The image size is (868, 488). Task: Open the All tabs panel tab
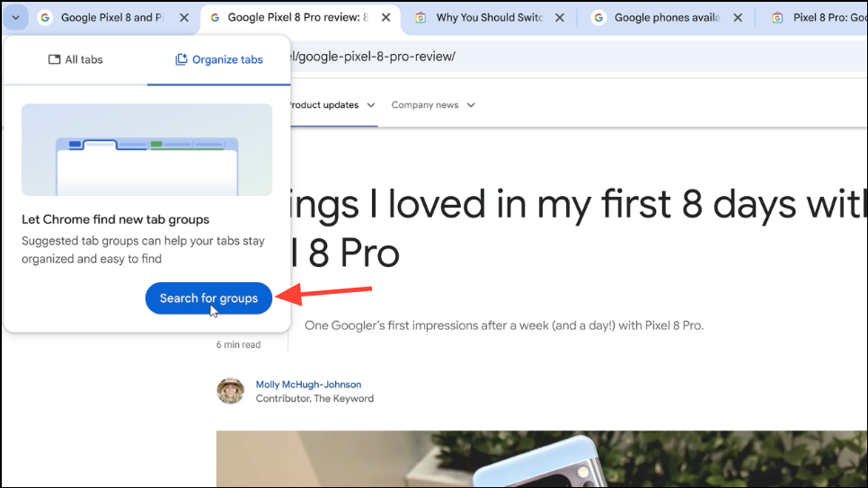[75, 60]
